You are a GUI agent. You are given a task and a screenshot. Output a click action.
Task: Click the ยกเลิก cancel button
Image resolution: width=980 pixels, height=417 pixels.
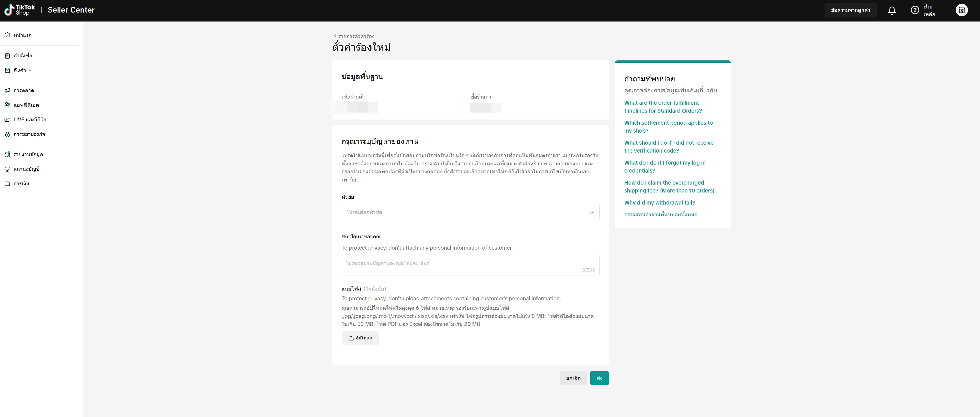(x=573, y=378)
